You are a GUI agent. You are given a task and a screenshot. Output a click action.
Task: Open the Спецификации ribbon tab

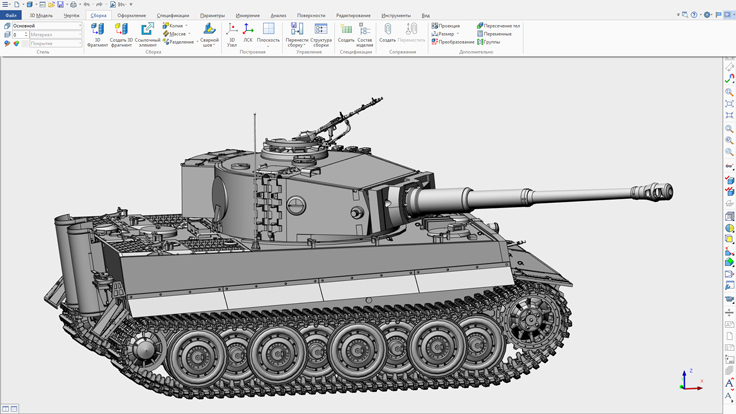[x=172, y=16]
